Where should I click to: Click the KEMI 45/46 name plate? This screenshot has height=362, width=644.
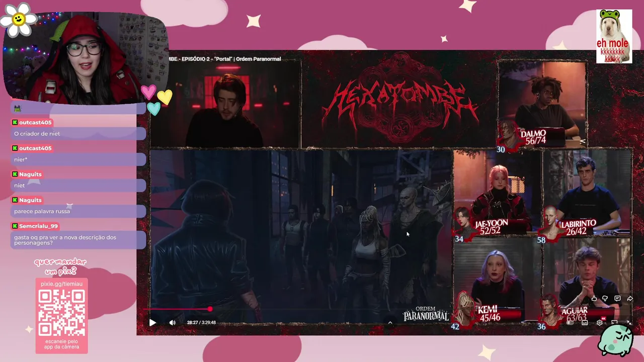490,314
